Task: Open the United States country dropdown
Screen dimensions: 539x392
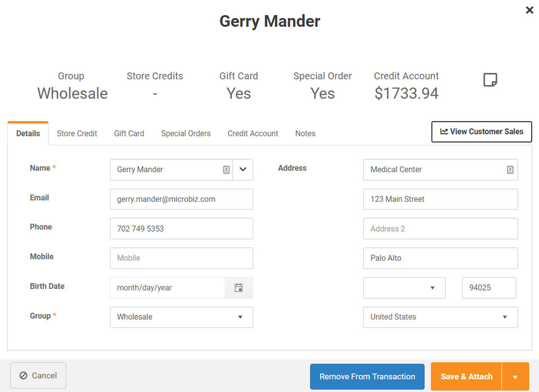Action: click(x=440, y=317)
